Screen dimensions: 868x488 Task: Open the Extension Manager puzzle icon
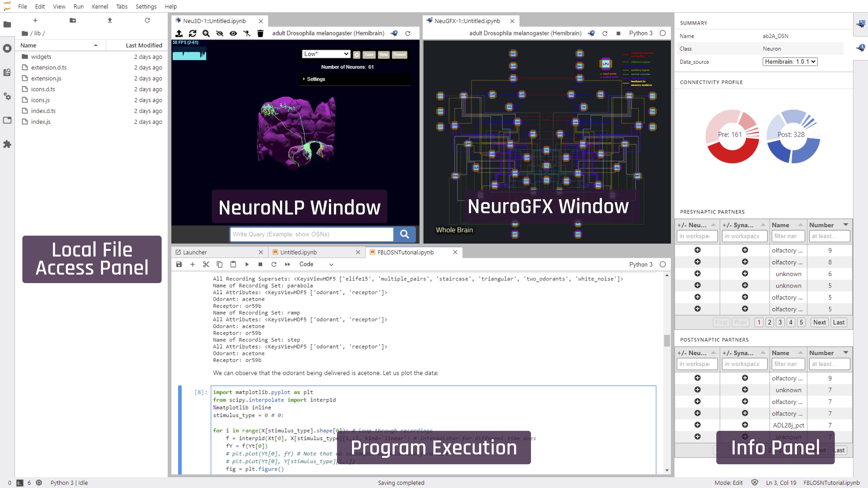7,144
